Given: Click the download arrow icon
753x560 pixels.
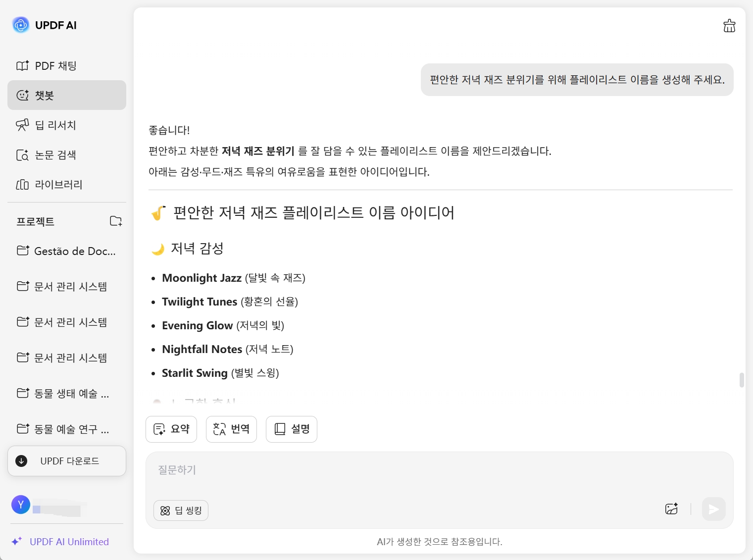Looking at the screenshot, I should tap(21, 461).
